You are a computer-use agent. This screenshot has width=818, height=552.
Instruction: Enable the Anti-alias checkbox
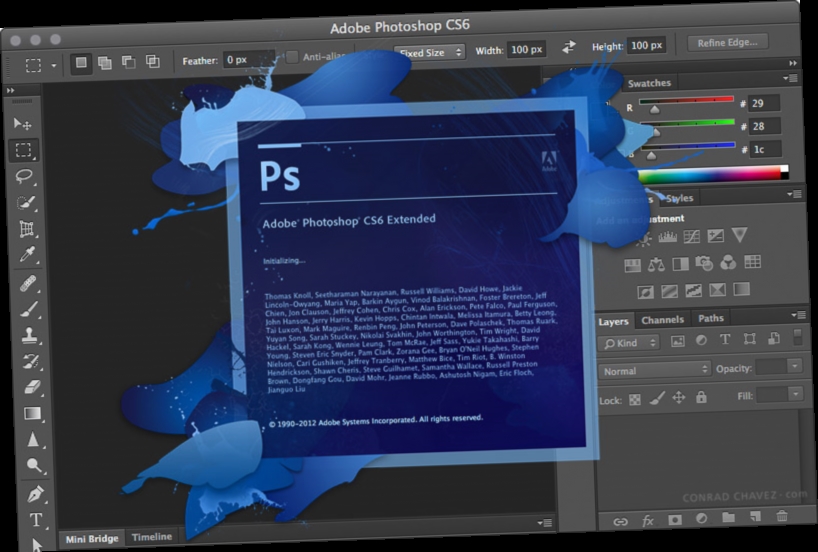[292, 57]
